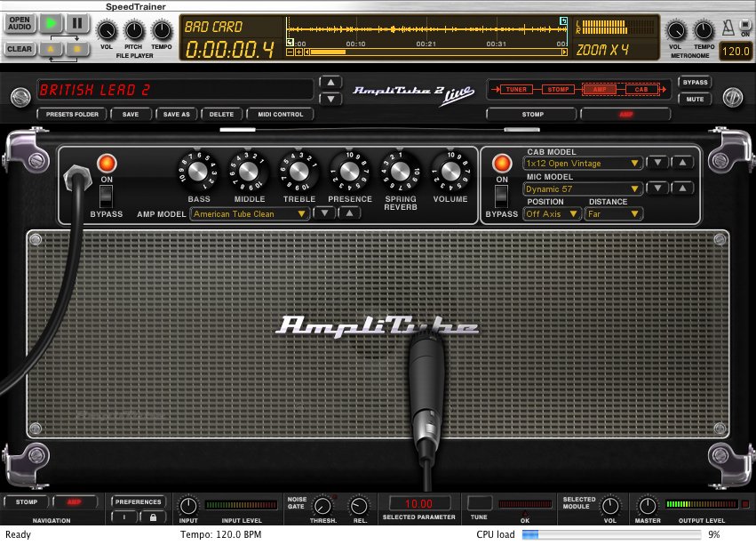This screenshot has width=756, height=545.
Task: Click the waveform scroll right arrow
Action: pos(564,52)
